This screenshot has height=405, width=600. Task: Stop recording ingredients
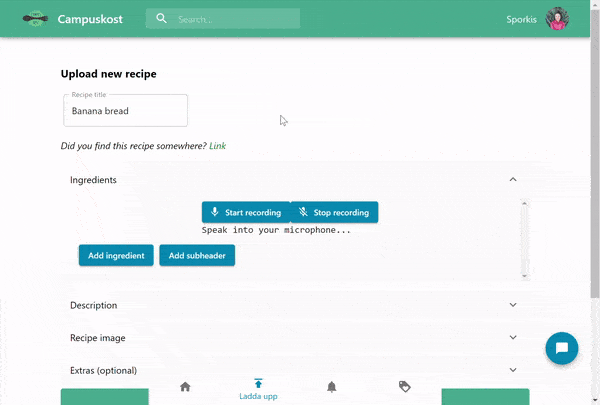[334, 212]
